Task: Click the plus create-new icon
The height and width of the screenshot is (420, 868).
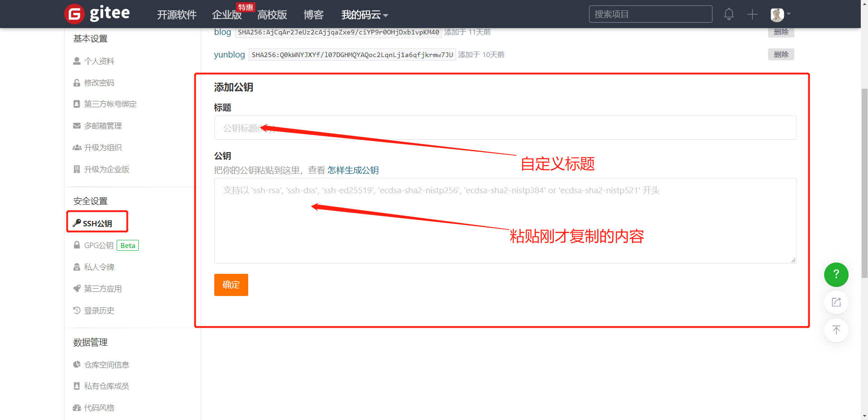Action: (752, 14)
